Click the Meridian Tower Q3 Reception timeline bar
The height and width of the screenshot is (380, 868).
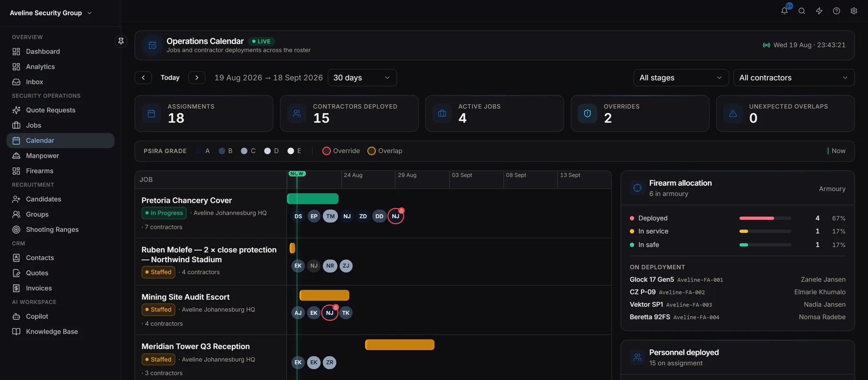400,345
